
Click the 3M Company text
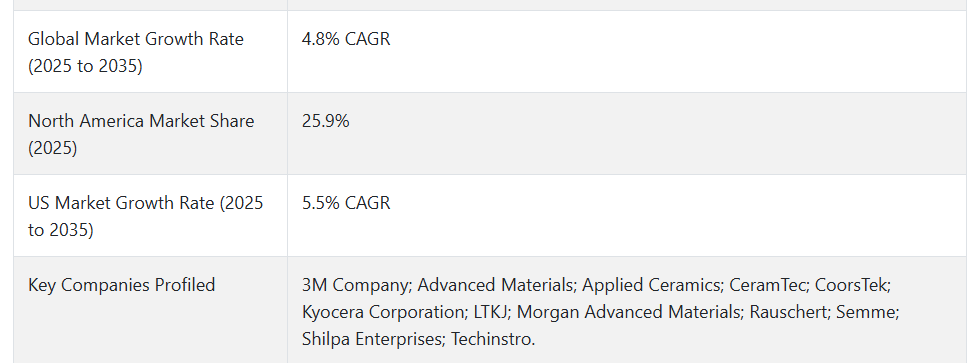point(355,285)
